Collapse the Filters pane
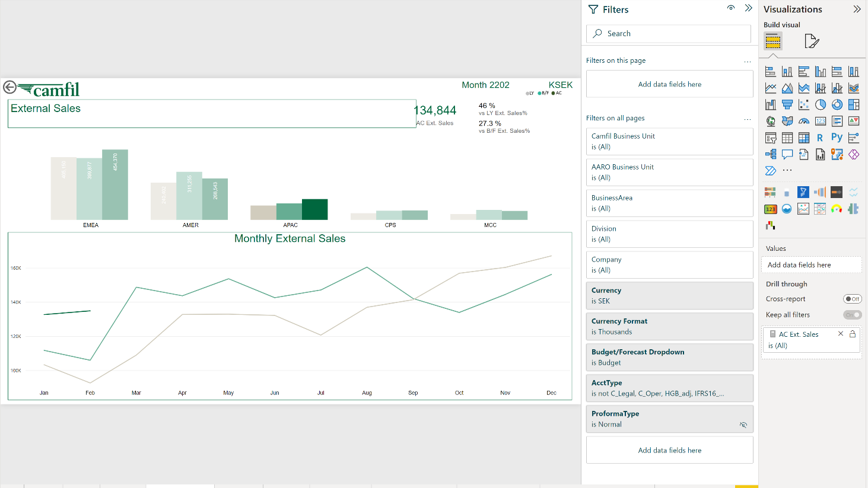The height and width of the screenshot is (488, 868). click(749, 8)
